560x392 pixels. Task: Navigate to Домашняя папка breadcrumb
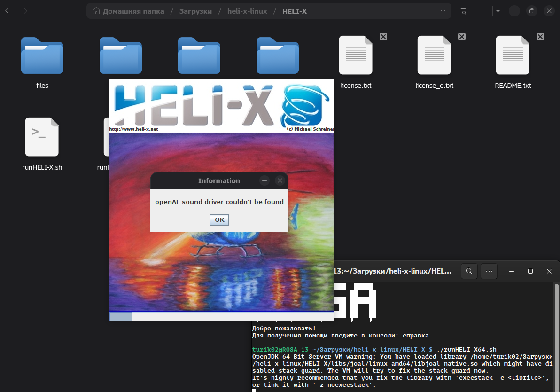point(129,11)
